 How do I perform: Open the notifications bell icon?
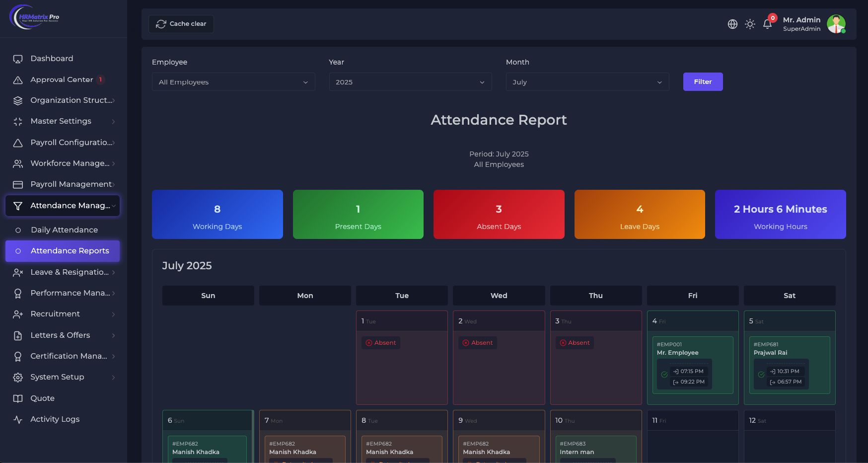point(767,24)
